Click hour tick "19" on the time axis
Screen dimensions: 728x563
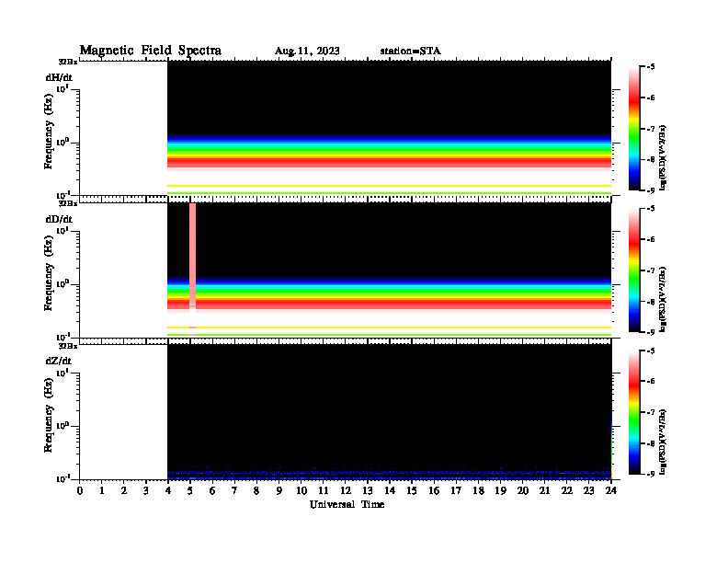coord(500,490)
